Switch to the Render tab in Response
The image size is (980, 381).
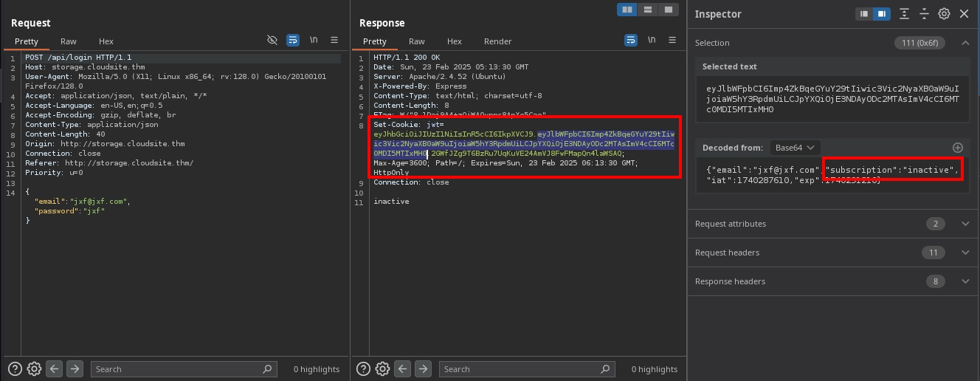[x=497, y=41]
